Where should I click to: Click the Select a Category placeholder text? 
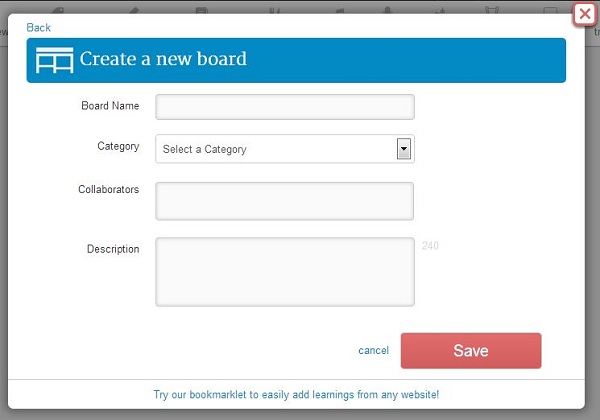[x=205, y=150]
